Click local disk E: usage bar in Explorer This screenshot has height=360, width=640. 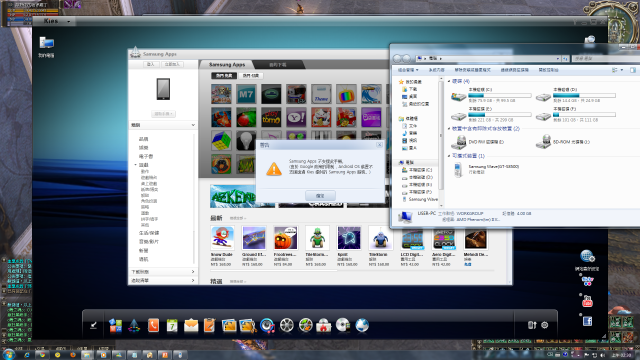500,115
